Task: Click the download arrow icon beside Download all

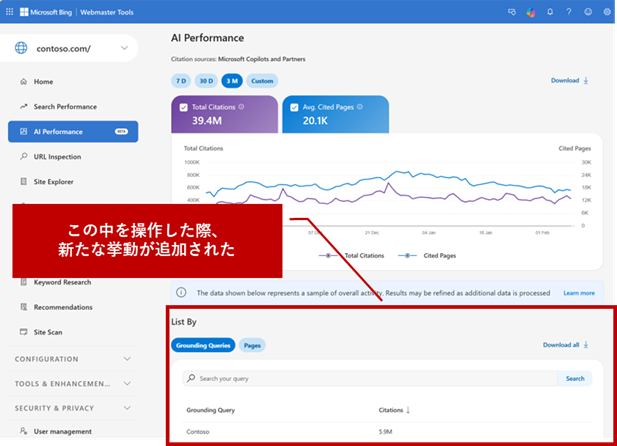Action: (x=586, y=345)
